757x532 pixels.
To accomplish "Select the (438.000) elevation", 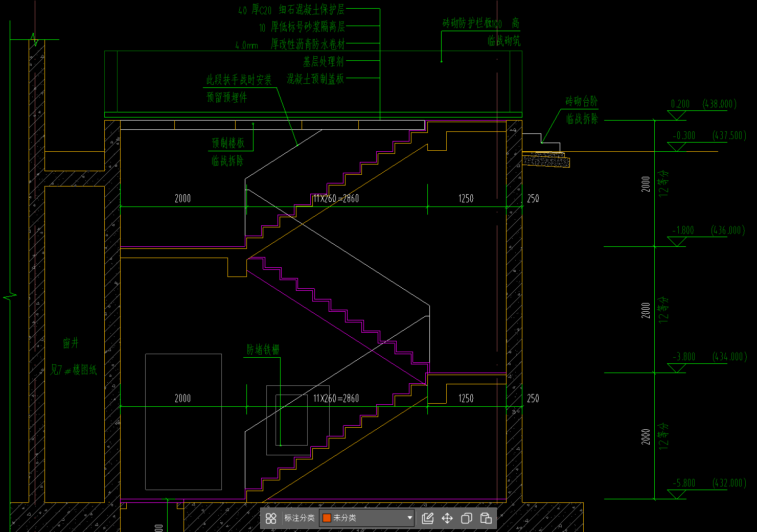I will pos(720,104).
